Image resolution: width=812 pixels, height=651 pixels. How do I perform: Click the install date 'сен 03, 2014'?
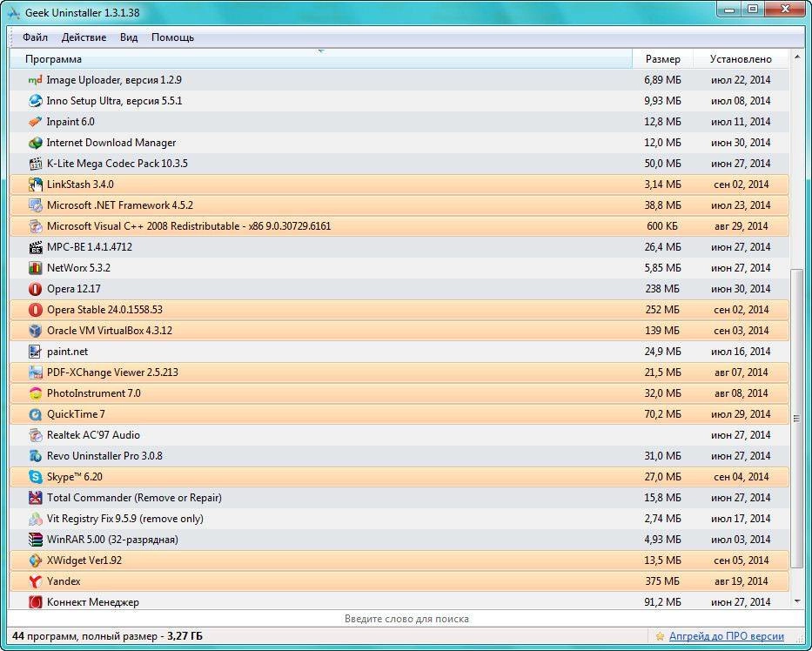pos(741,331)
